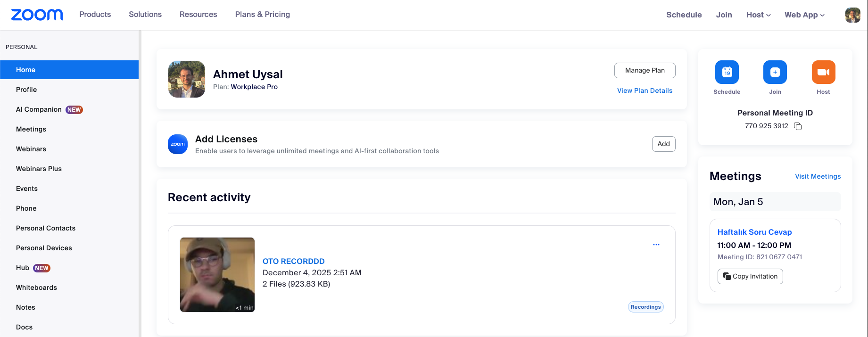Expand the Host dropdown in header
Image resolution: width=868 pixels, height=337 pixels.
tap(758, 15)
